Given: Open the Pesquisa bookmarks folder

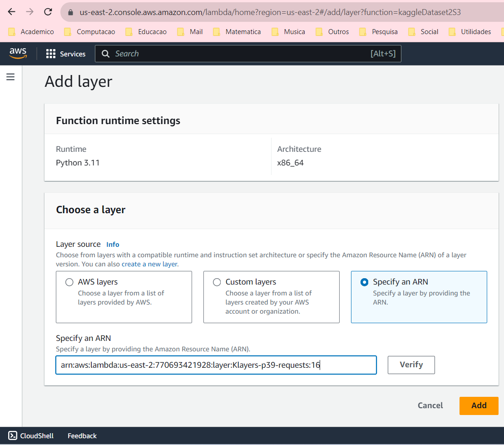Looking at the screenshot, I should [379, 32].
